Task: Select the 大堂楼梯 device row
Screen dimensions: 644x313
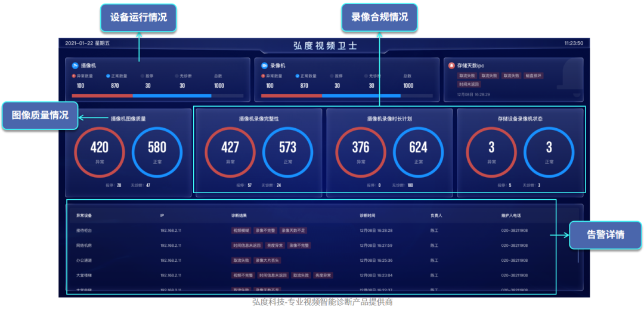Action: tap(323, 275)
